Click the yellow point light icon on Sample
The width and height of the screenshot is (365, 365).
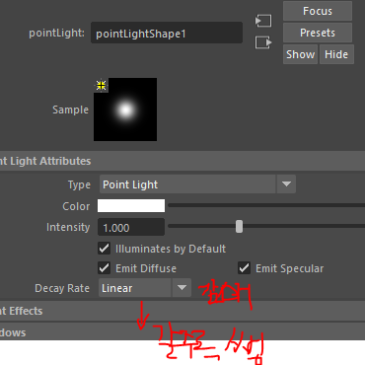pos(101,85)
